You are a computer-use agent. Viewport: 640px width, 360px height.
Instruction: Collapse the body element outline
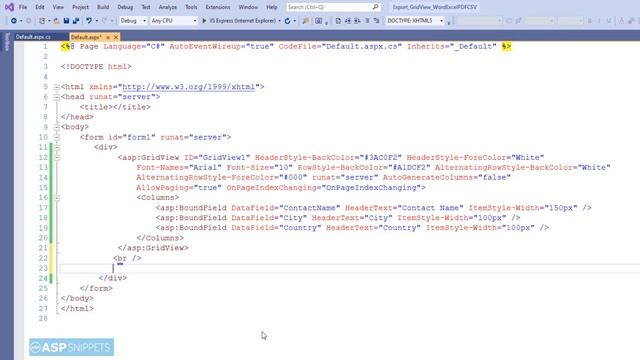click(56, 127)
